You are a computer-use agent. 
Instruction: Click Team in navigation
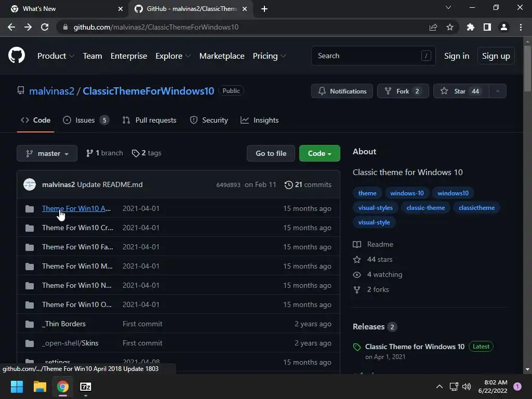92,56
